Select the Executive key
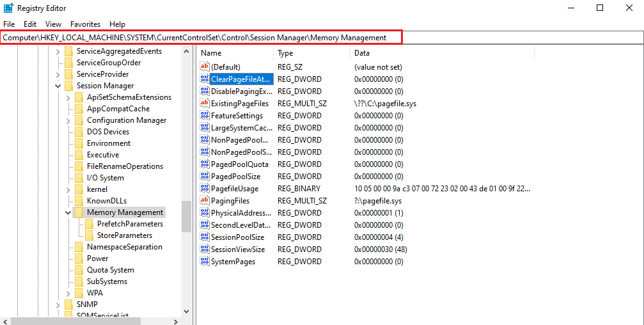Screen dimensions: 644x325 point(103,155)
